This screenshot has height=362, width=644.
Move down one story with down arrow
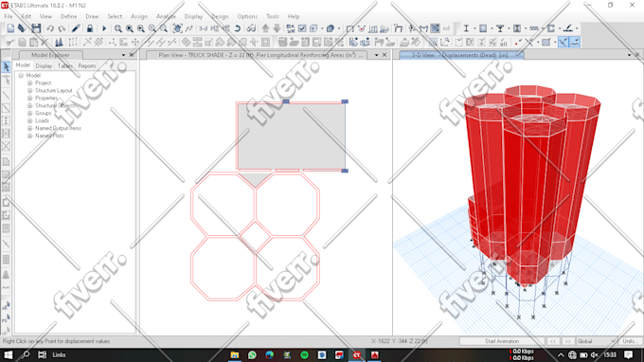[x=277, y=28]
